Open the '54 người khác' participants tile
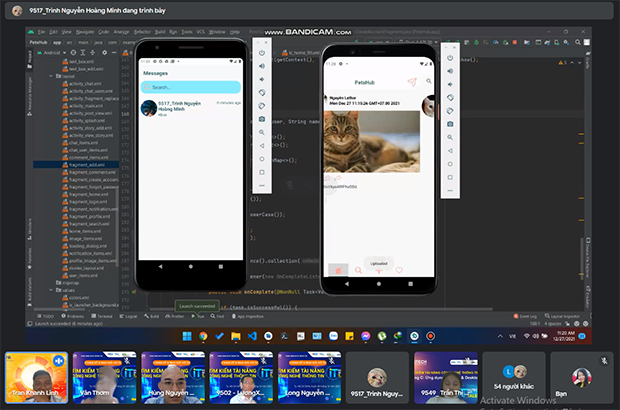 [514, 375]
